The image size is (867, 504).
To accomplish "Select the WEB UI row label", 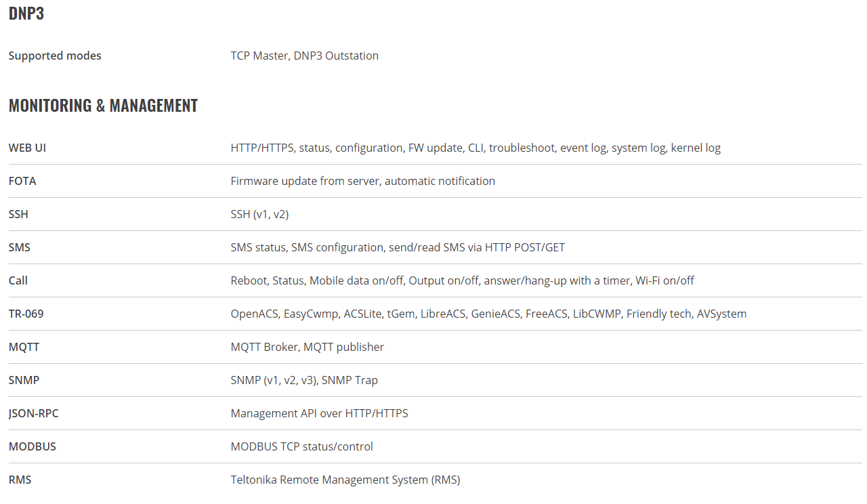I will pos(27,148).
